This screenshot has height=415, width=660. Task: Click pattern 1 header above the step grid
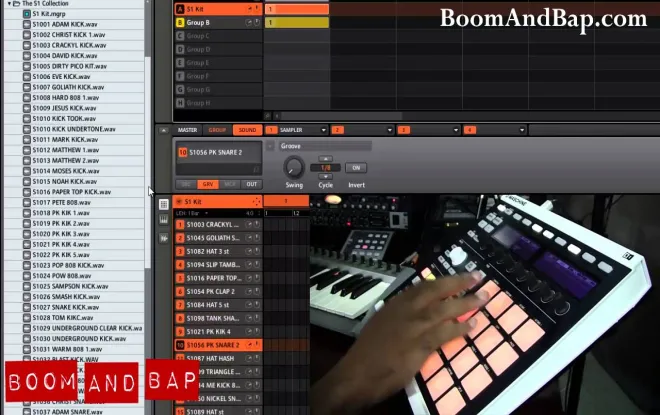[286, 201]
